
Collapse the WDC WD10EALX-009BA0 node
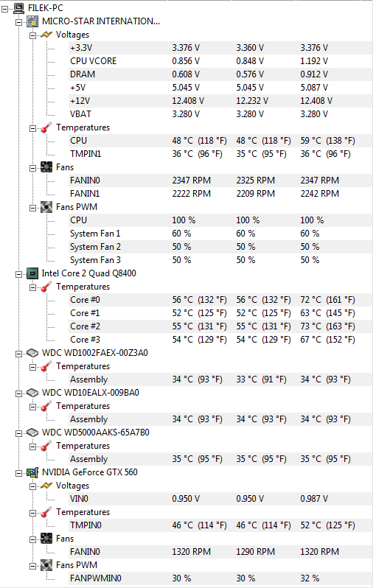coord(18,393)
